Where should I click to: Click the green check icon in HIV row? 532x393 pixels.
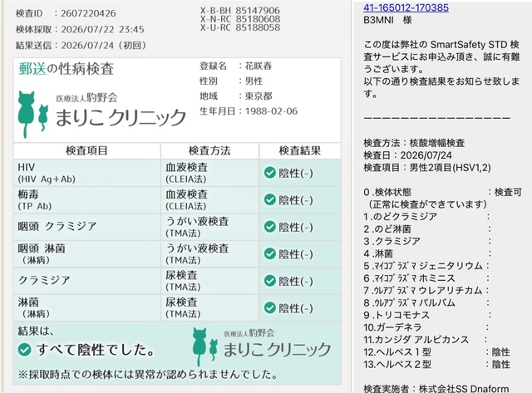(269, 173)
